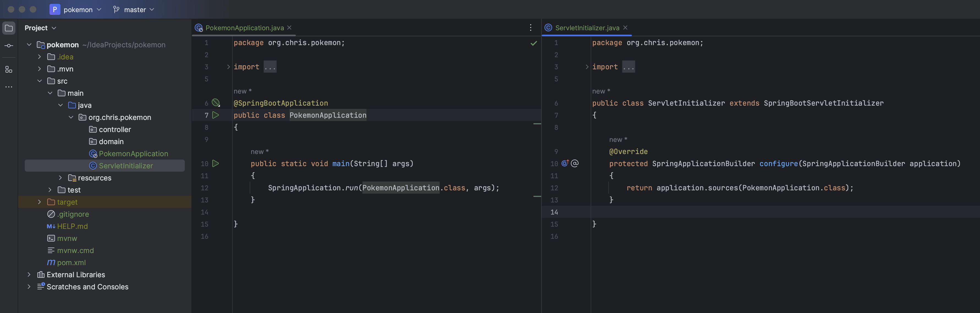Click the More tool windows ellipsis icon
The height and width of the screenshot is (313, 980).
(x=9, y=87)
